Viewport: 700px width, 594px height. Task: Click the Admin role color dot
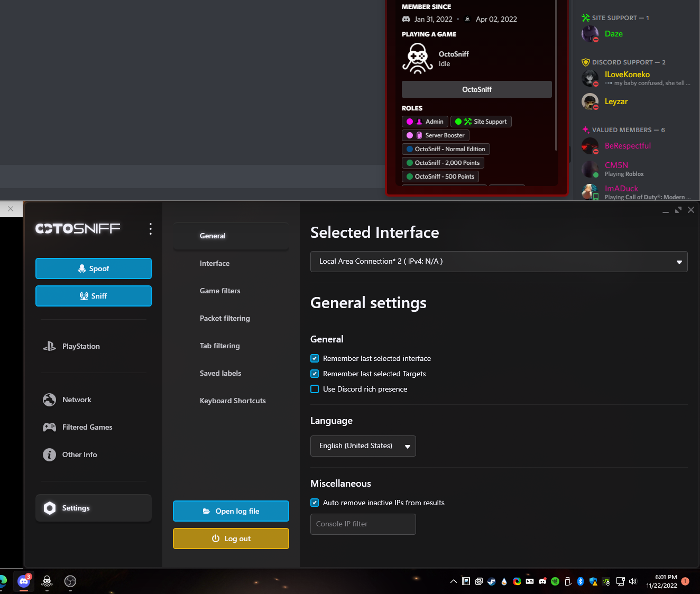tap(410, 122)
